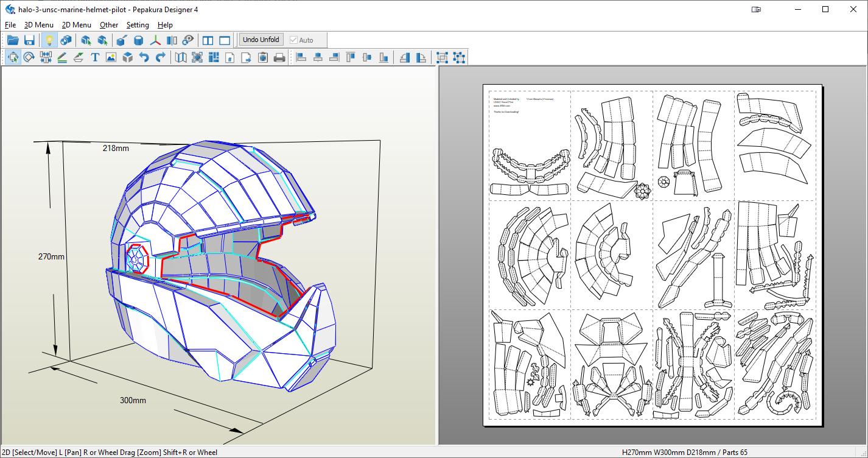Open the Setting menu
Viewport: 868px width, 458px height.
tap(138, 25)
